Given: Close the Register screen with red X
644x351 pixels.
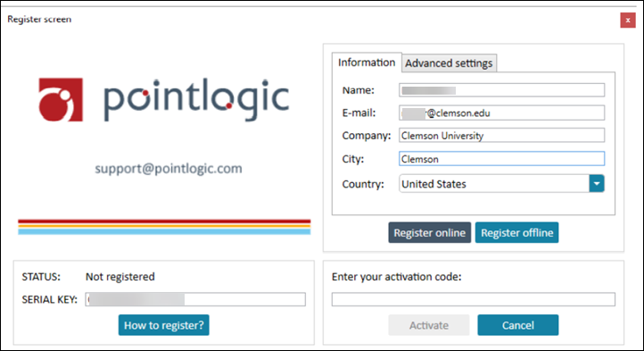Looking at the screenshot, I should pos(628,21).
